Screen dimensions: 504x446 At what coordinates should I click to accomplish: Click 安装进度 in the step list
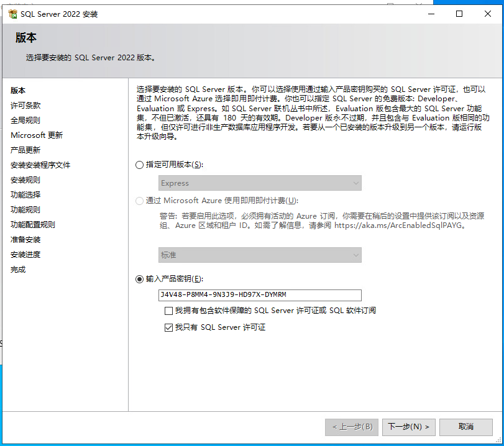[x=25, y=255]
